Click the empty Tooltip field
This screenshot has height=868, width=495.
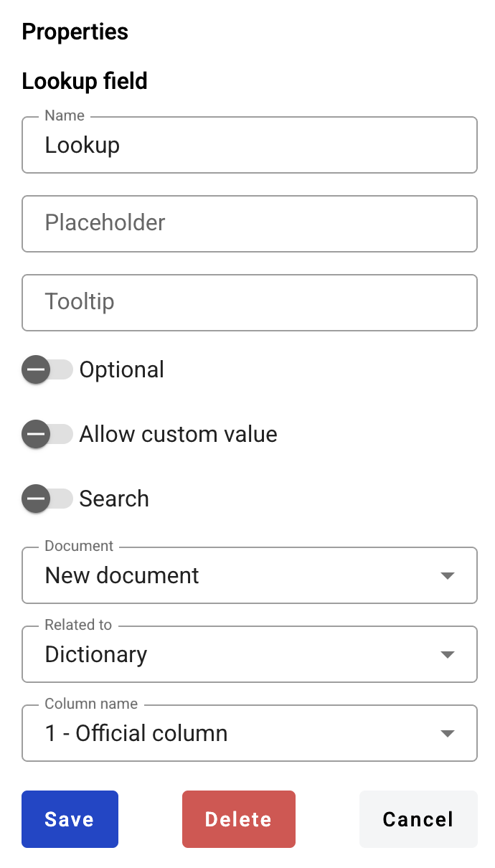(250, 303)
